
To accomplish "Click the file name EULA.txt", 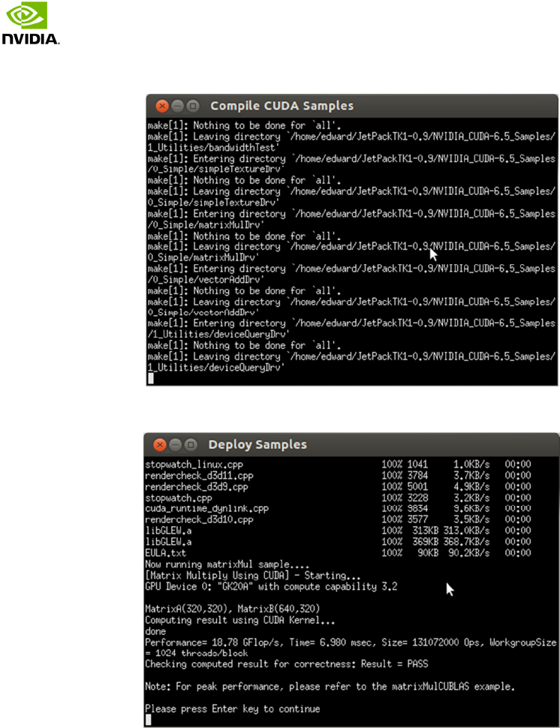I will click(165, 553).
